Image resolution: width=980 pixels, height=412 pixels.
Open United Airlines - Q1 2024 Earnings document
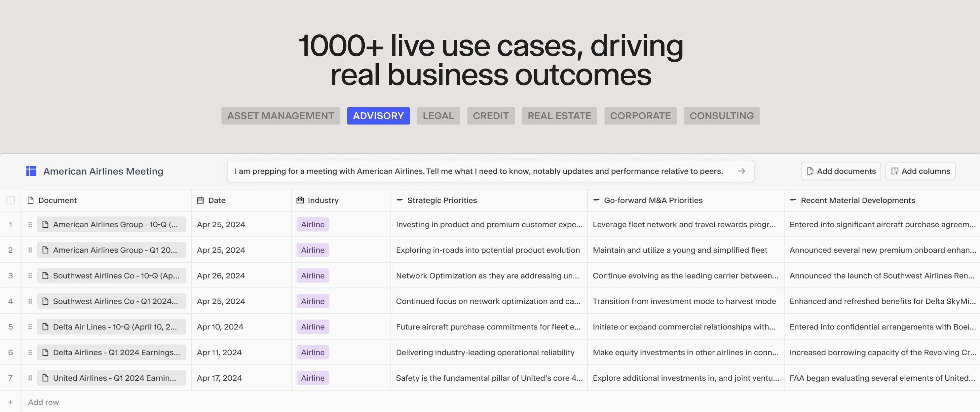click(112, 378)
